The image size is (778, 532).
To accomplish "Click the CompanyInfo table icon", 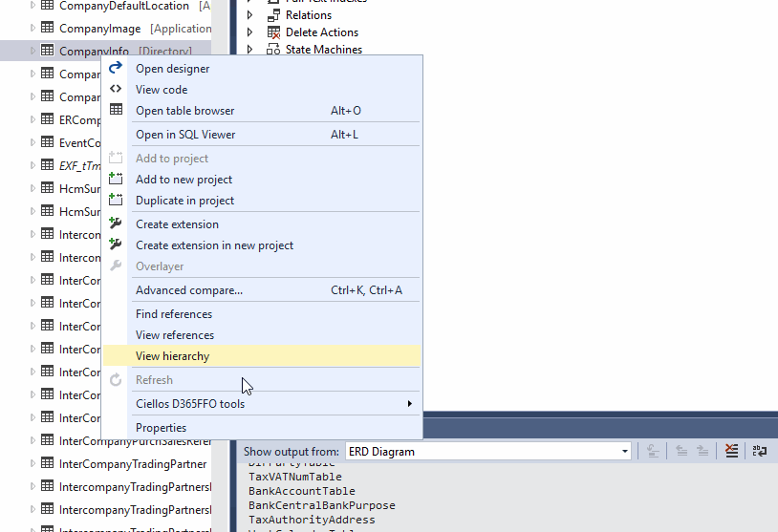I will tap(47, 50).
